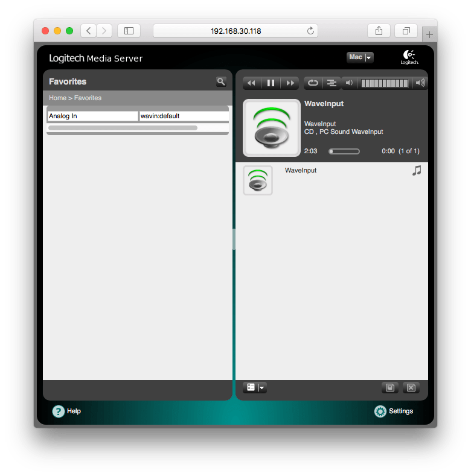Screen dimensions: 471x476
Task: Click the settings gear icon
Action: coord(380,411)
